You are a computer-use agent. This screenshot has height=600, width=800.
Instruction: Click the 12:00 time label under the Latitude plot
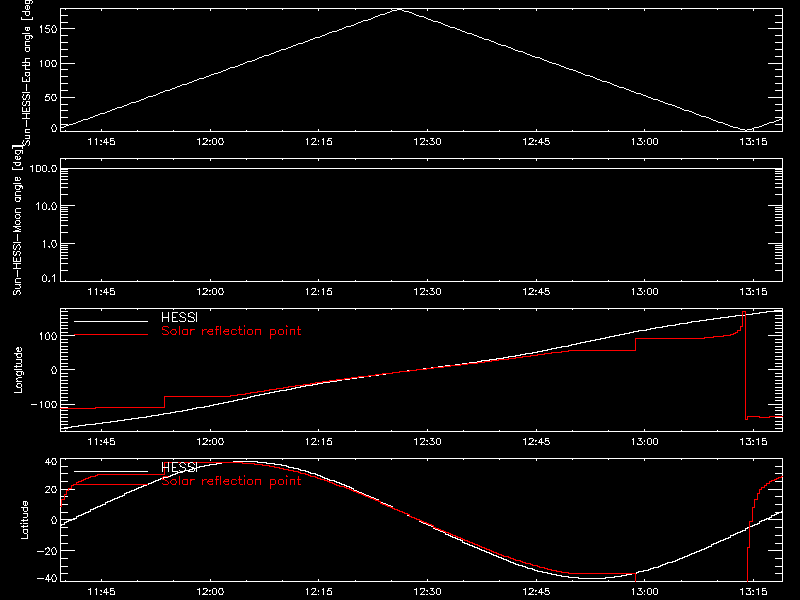click(x=210, y=591)
